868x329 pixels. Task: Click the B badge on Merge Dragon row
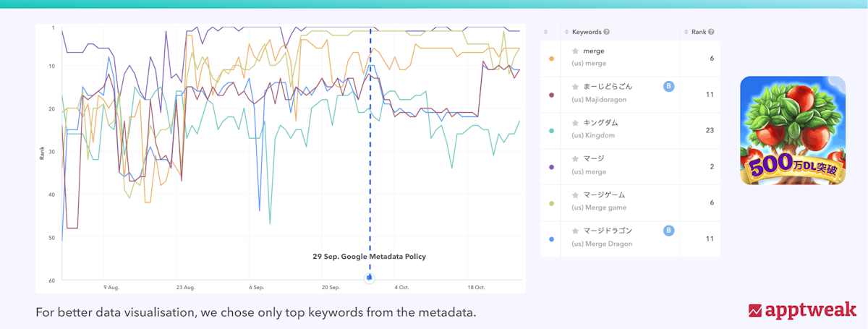[668, 231]
